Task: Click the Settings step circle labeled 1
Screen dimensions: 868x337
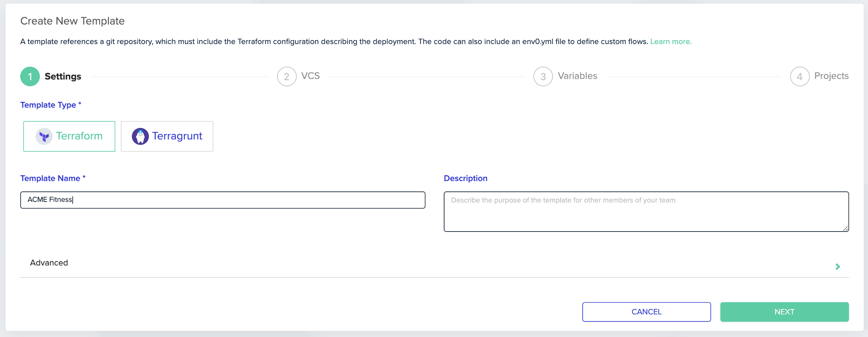Action: pyautogui.click(x=30, y=76)
